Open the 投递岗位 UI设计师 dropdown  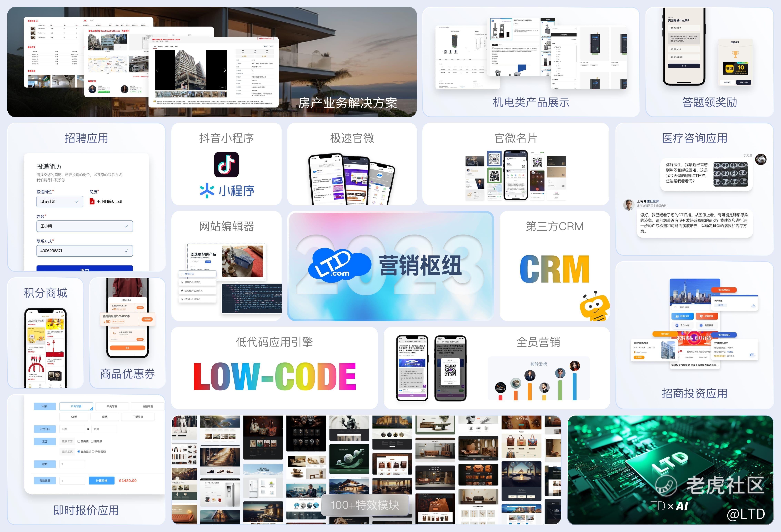pyautogui.click(x=59, y=202)
